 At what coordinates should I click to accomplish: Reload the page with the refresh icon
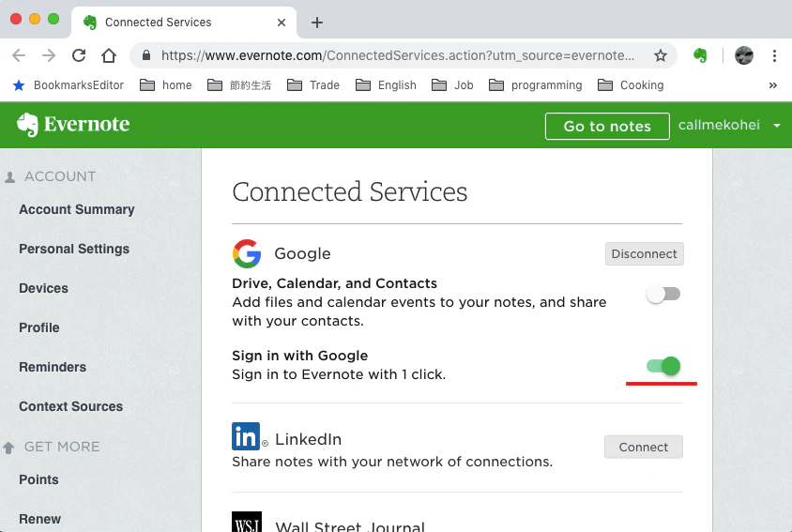point(79,55)
